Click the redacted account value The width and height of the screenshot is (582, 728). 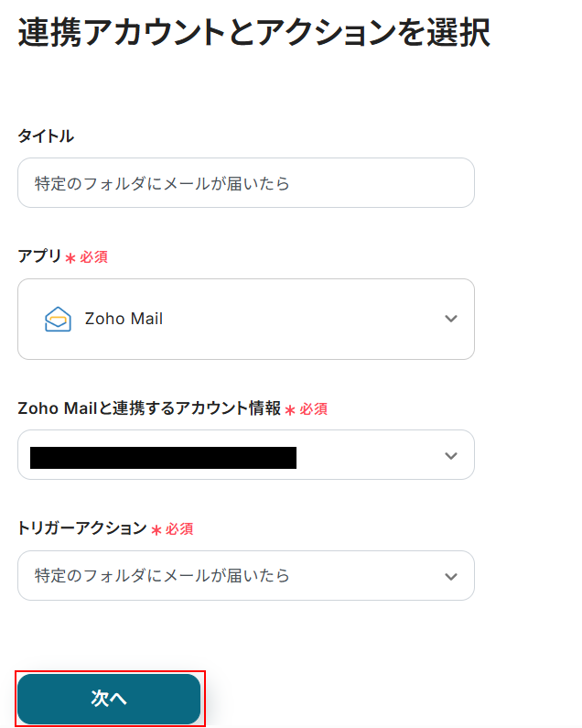163,457
